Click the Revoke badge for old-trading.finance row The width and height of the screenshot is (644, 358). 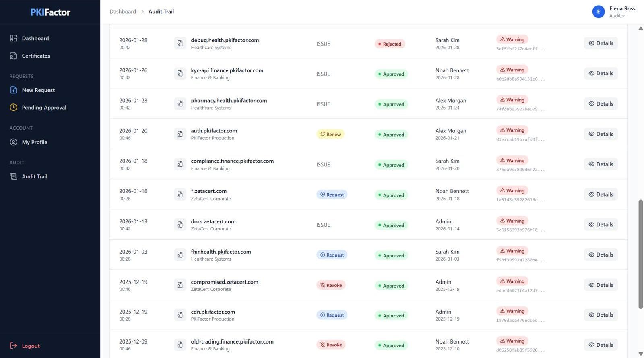tap(330, 345)
